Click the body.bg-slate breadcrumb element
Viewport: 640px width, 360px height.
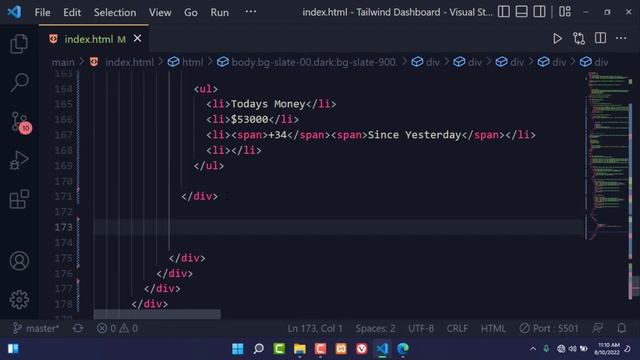pyautogui.click(x=313, y=62)
